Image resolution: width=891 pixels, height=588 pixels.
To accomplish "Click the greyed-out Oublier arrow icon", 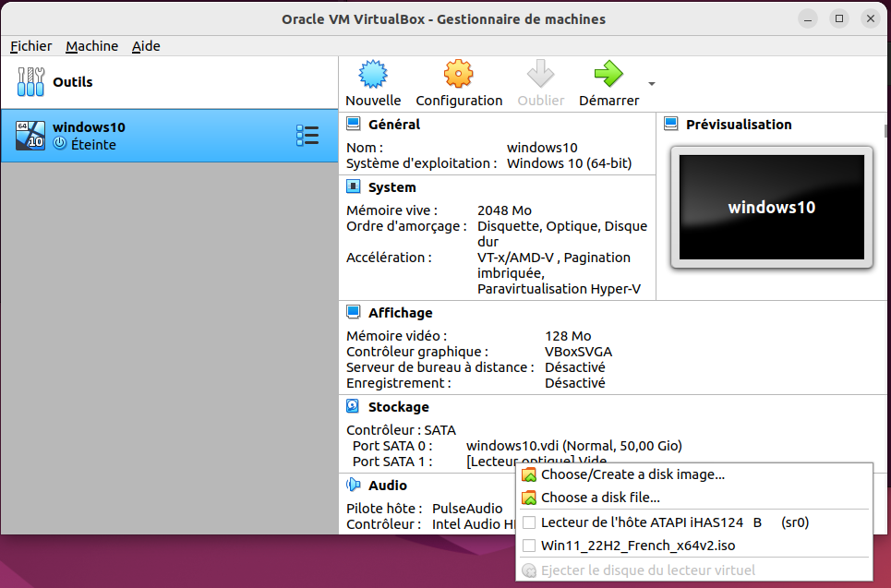I will point(540,74).
